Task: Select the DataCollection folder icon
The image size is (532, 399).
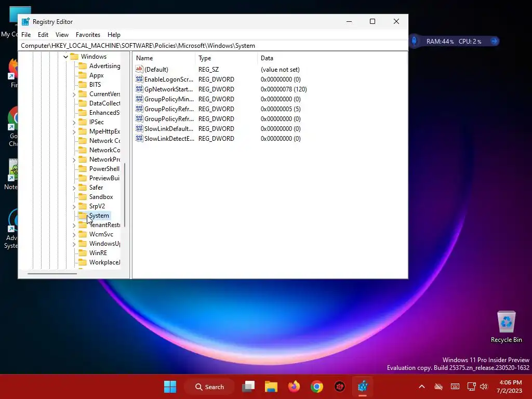Action: [83, 103]
